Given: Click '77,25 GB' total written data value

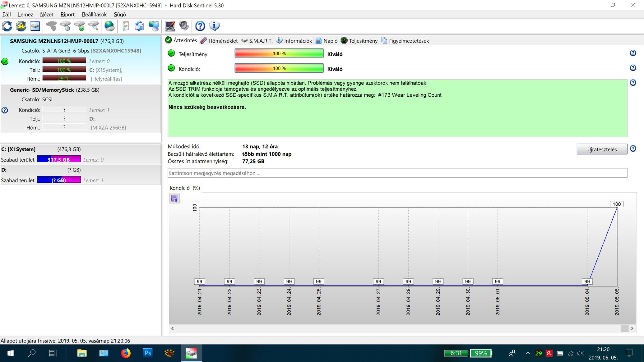Looking at the screenshot, I should 253,161.
